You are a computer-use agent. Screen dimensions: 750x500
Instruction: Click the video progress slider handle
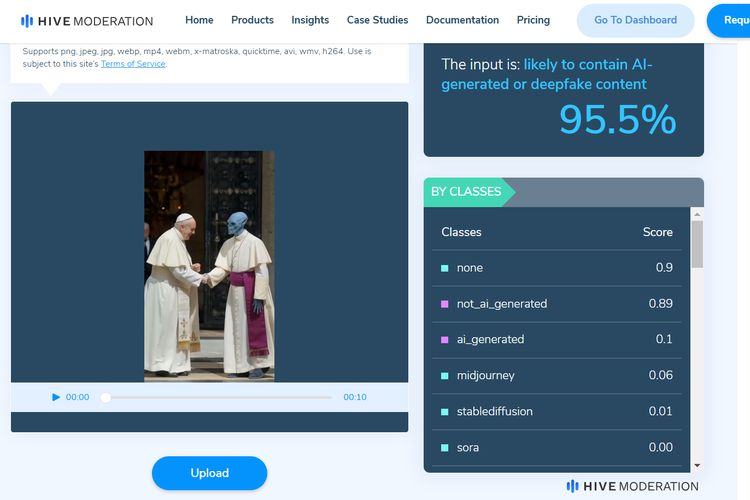(x=106, y=397)
